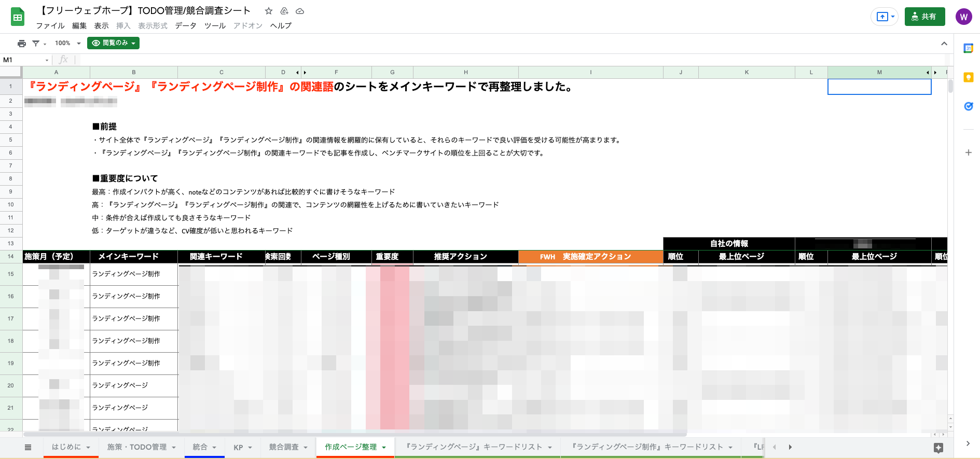
Task: Open the all sheets list icon
Action: point(28,447)
